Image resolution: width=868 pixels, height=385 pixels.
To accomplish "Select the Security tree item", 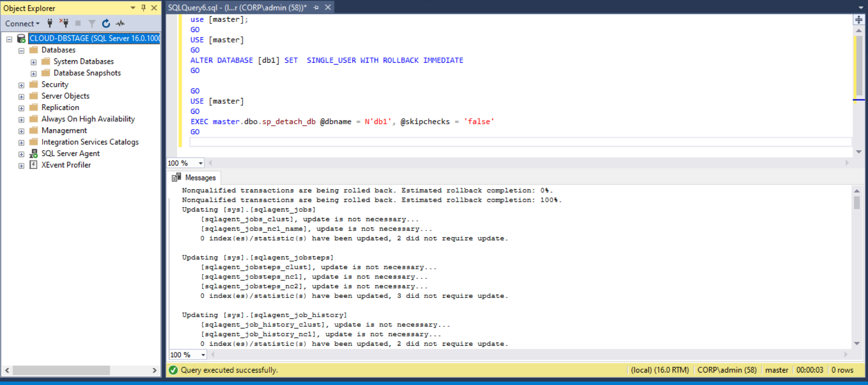I will (x=55, y=84).
